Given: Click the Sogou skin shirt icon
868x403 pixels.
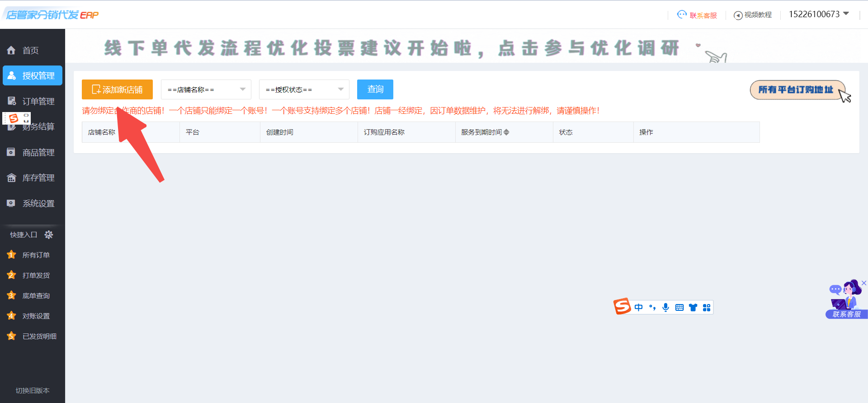Looking at the screenshot, I should pos(693,308).
